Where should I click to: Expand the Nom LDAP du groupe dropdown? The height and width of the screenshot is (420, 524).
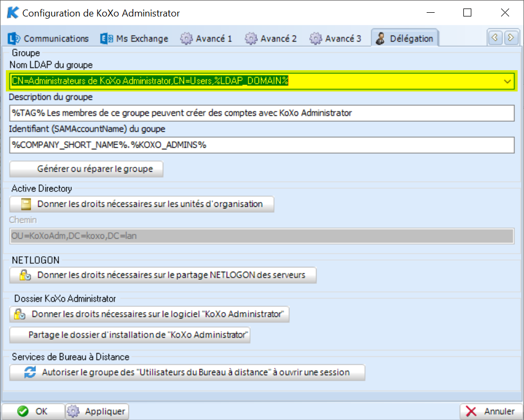(508, 81)
